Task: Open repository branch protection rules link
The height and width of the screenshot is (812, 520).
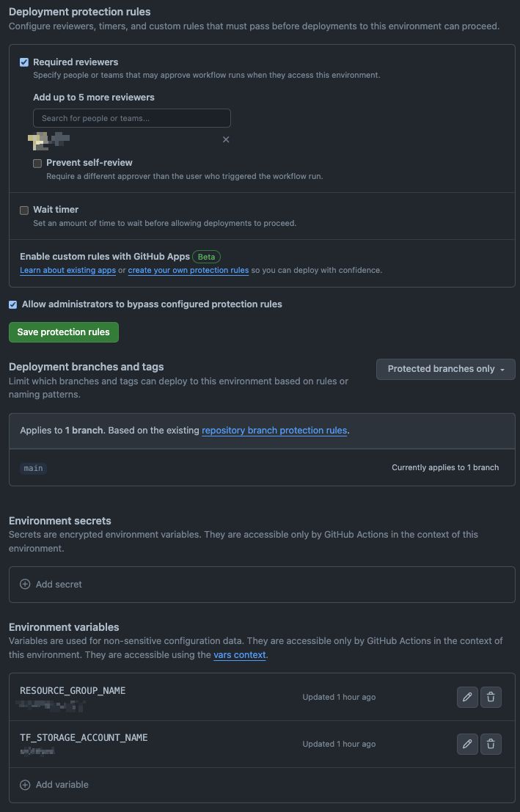Action: [274, 431]
